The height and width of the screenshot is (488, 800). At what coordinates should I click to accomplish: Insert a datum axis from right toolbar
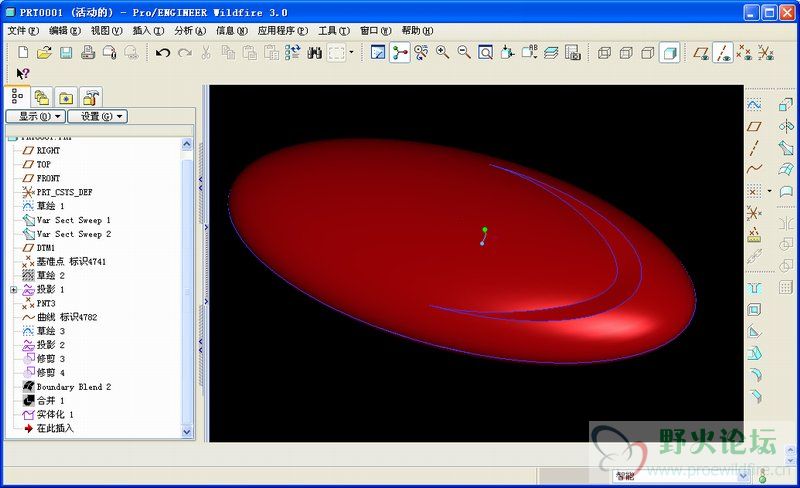[x=754, y=148]
